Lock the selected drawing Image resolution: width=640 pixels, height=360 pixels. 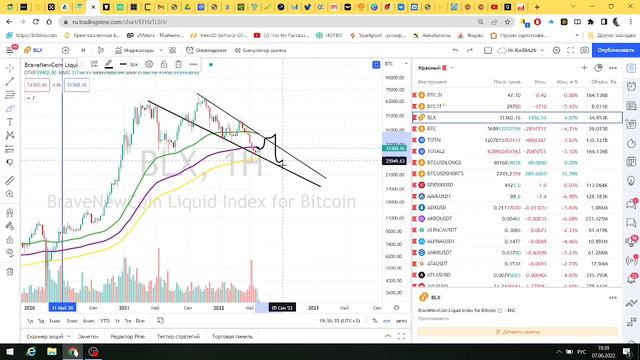click(x=164, y=64)
